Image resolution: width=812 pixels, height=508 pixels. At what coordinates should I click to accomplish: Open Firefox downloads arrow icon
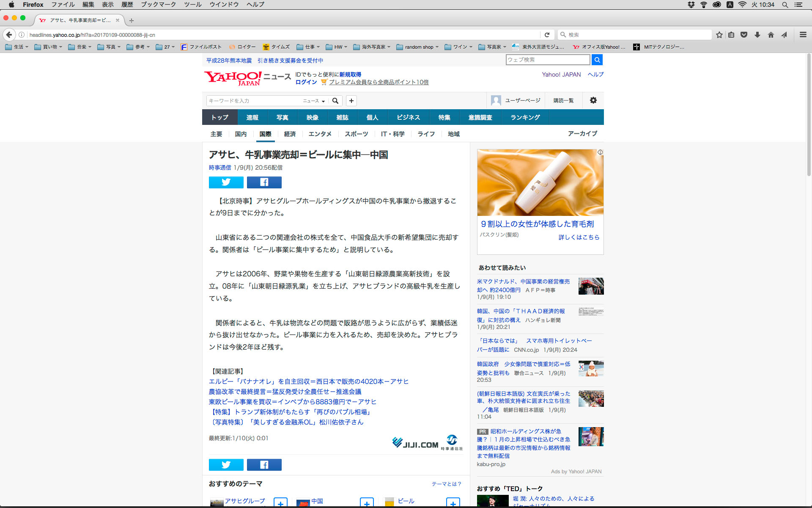(x=757, y=35)
